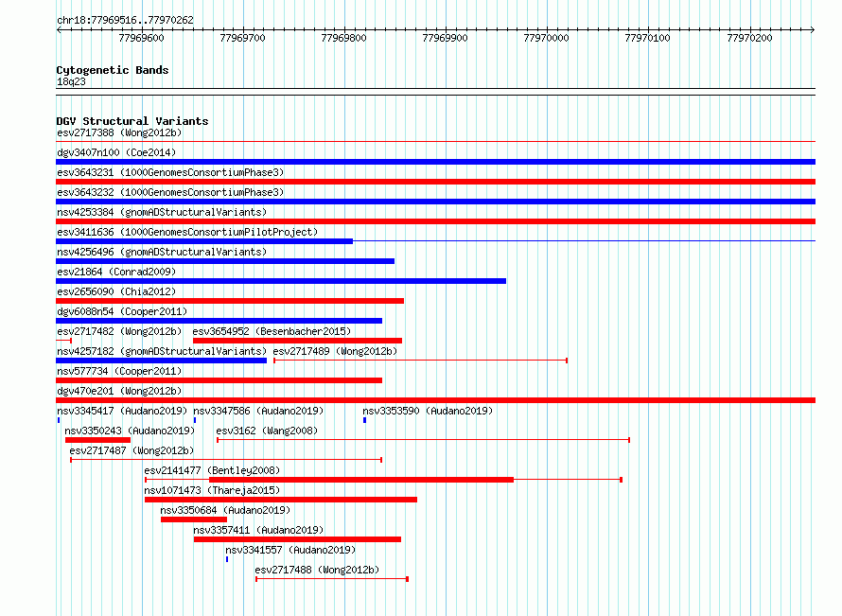
Task: Select the nsv3350684 (Audano2019) red bar
Action: coord(194,519)
